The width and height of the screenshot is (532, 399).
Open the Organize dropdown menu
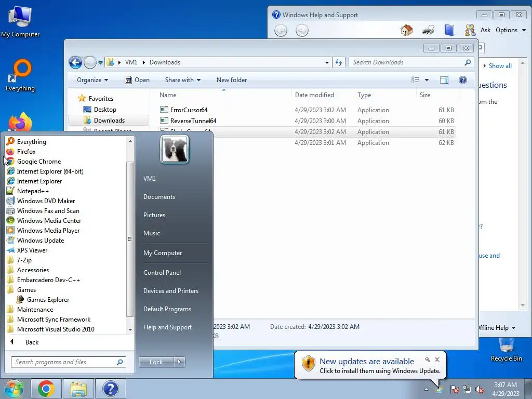tap(92, 80)
